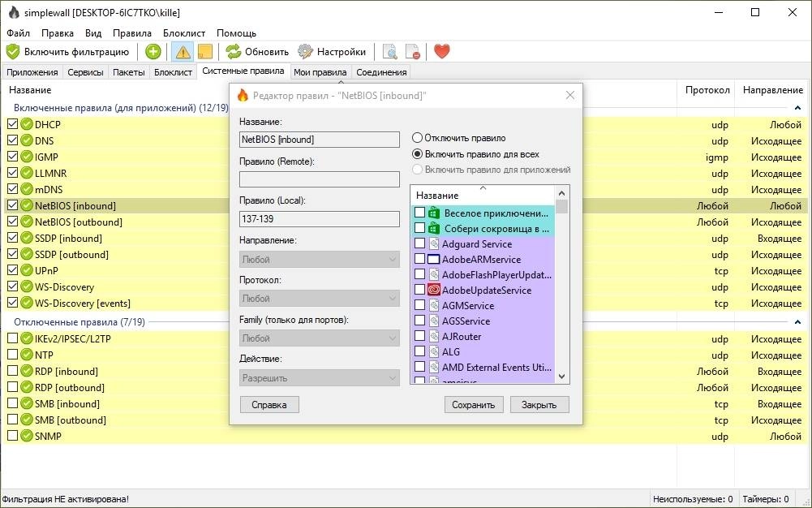Click the app list scroll down arrow
This screenshot has width=812, height=508.
click(x=562, y=377)
